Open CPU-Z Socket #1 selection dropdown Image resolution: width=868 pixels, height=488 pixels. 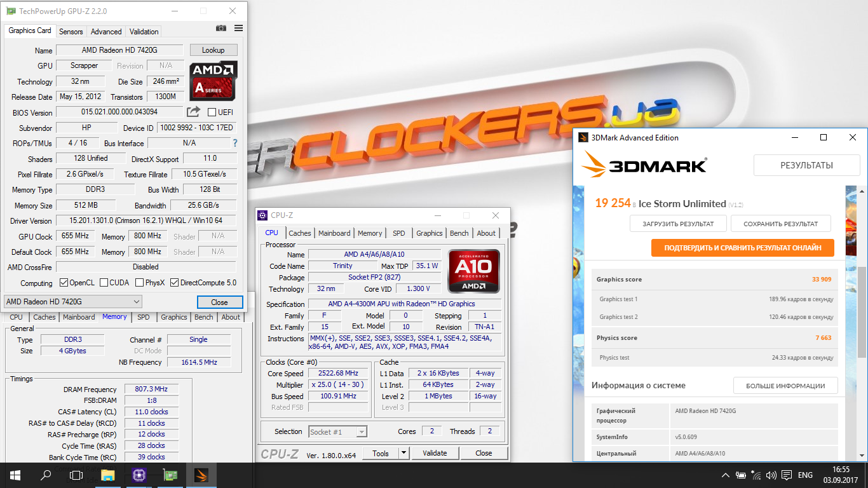(337, 432)
